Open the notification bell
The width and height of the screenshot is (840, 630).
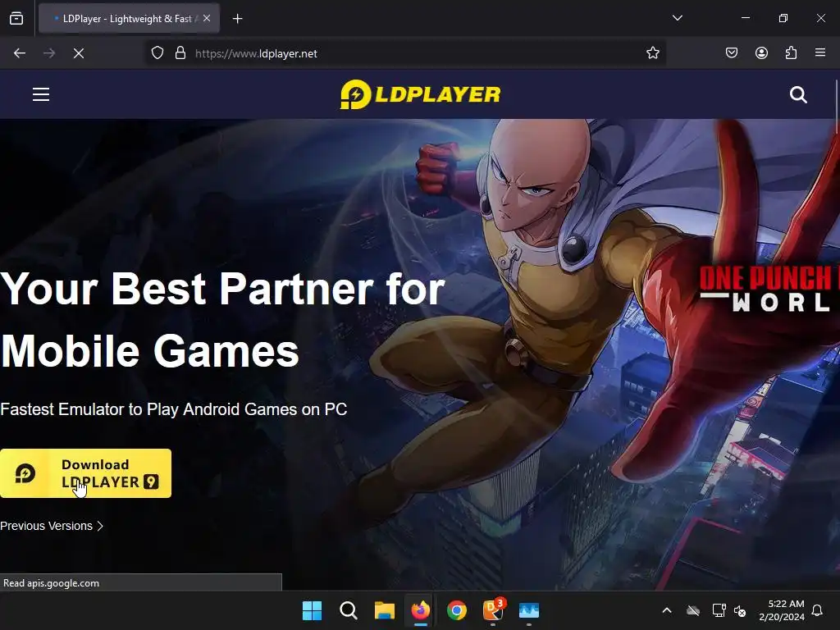click(x=818, y=610)
